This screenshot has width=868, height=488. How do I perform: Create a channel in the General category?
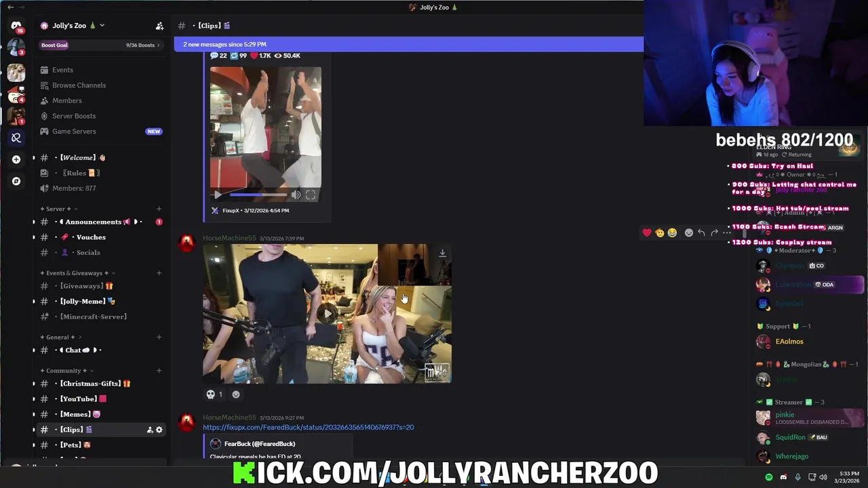(x=159, y=337)
